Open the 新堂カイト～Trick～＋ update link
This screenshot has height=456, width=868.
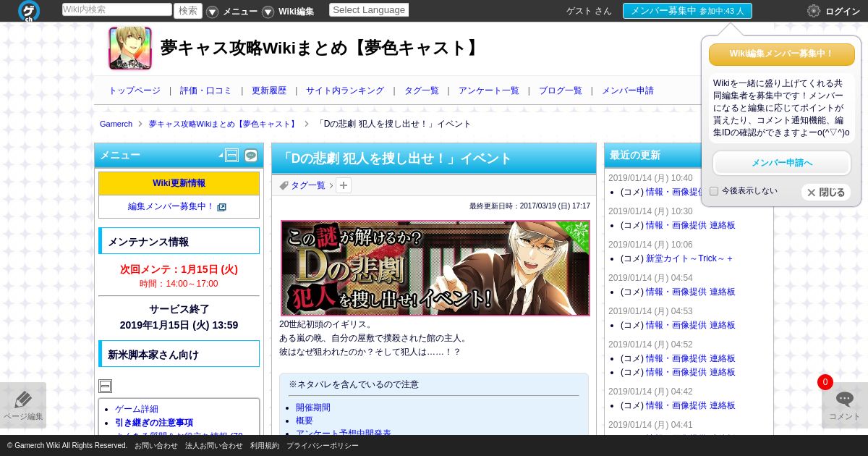tap(689, 258)
